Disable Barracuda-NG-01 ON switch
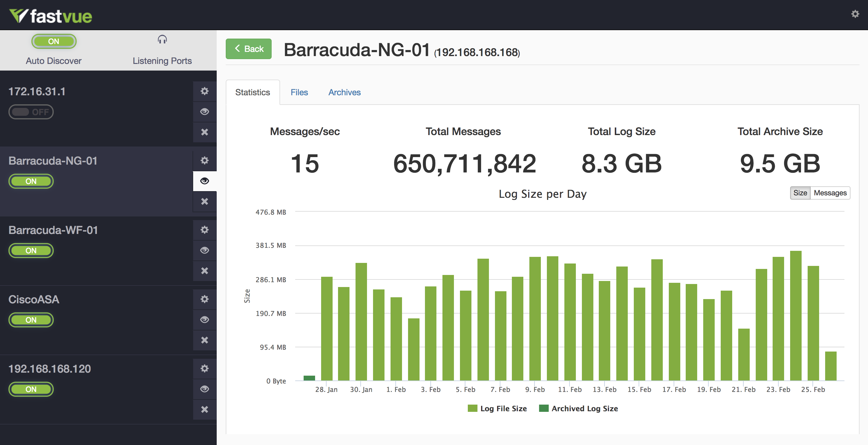Screen dimensions: 868x445 click(x=31, y=181)
